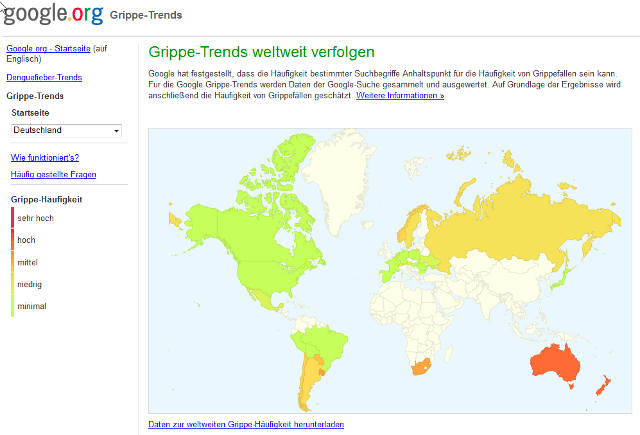Image resolution: width=640 pixels, height=435 pixels.
Task: Open the Denguefieber-Trends link
Action: (x=44, y=78)
